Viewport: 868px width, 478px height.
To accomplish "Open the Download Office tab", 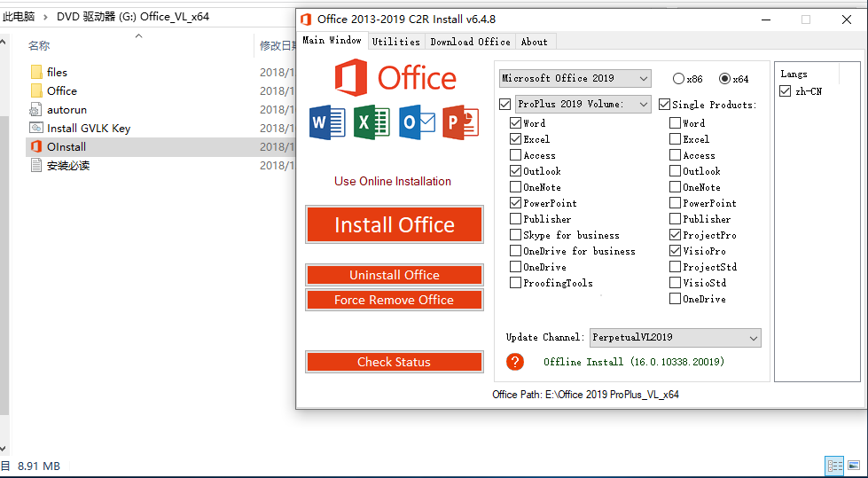I will click(471, 42).
